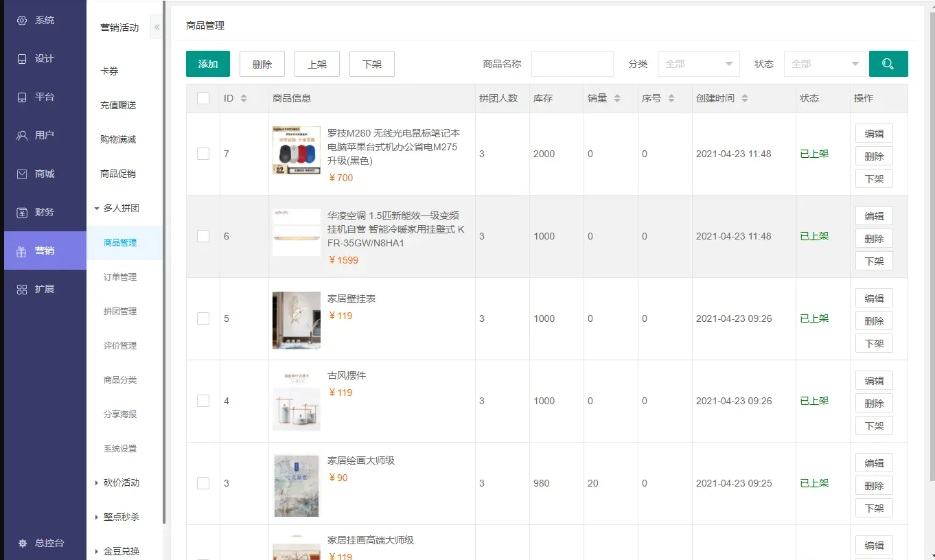Screen dimensions: 935x560
Task: Sort by 创建时间 column arrows
Action: pos(744,99)
